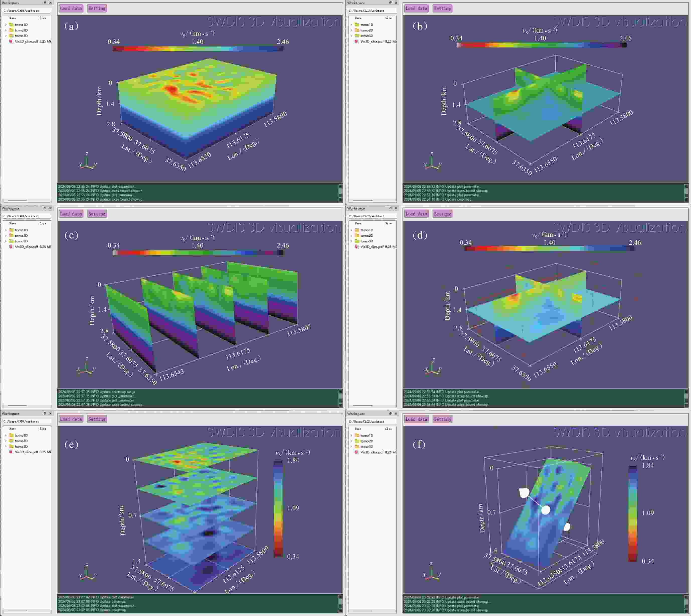This screenshot has width=691, height=616.
Task: Expand tomo3D folder beside panel (b)
Action: (x=351, y=36)
